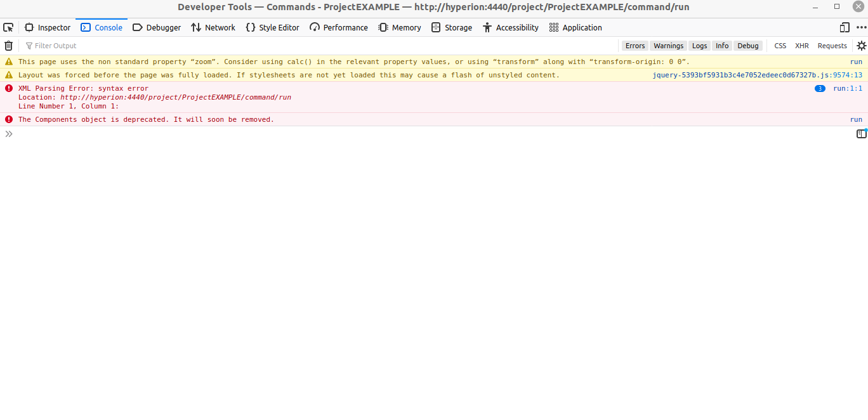Open the Debugger panel

click(x=157, y=27)
